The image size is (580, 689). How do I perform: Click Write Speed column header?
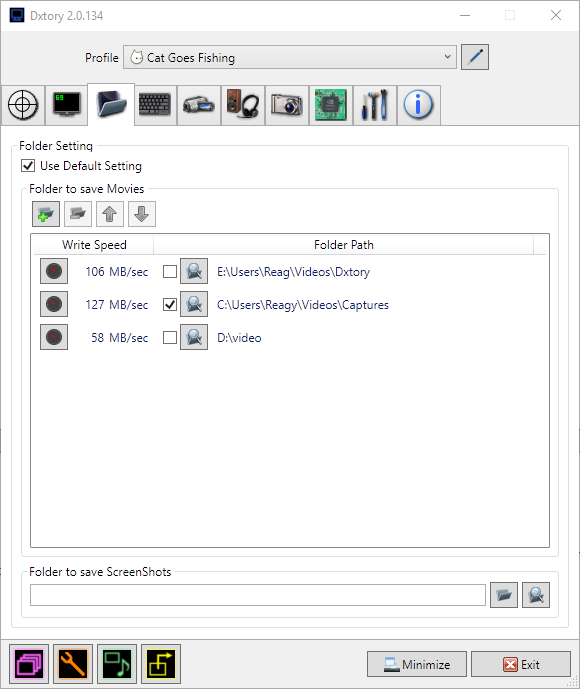pyautogui.click(x=94, y=245)
